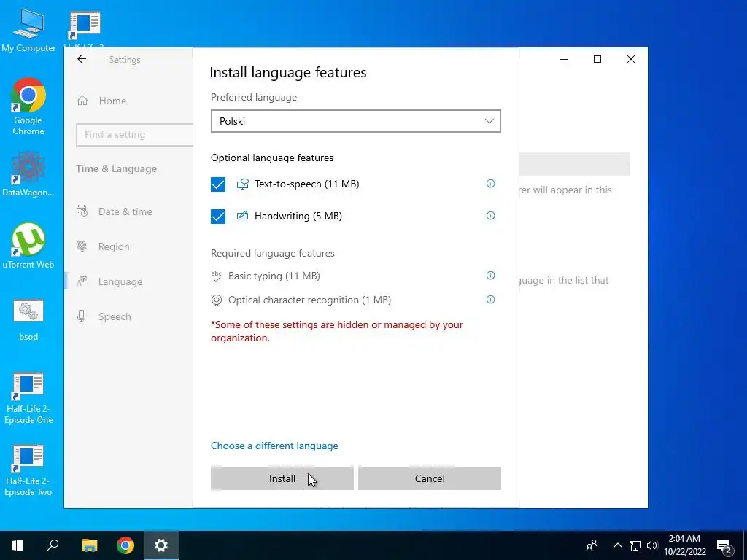Click the taskbar clock showing 2:04 AM

coord(684,545)
